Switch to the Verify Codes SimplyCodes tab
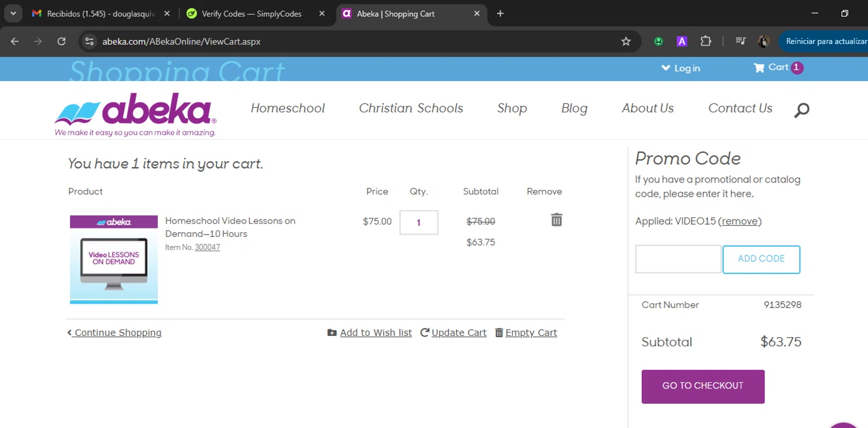Image resolution: width=868 pixels, height=428 pixels. [251, 13]
